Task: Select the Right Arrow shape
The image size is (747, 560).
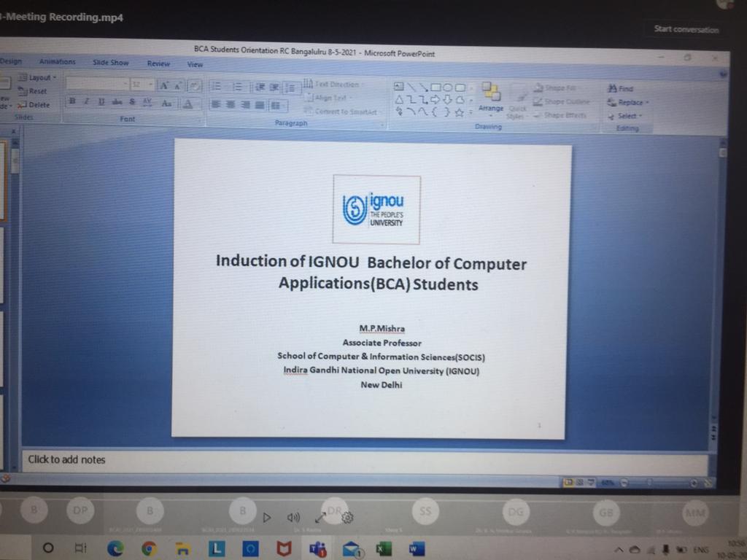Action: (x=436, y=100)
